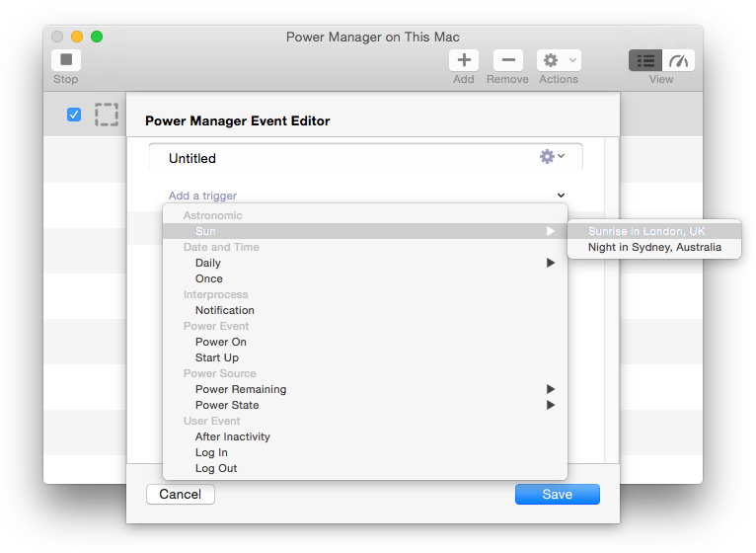The image size is (756, 553).
Task: Click the yellow minimize window button
Action: 77,37
